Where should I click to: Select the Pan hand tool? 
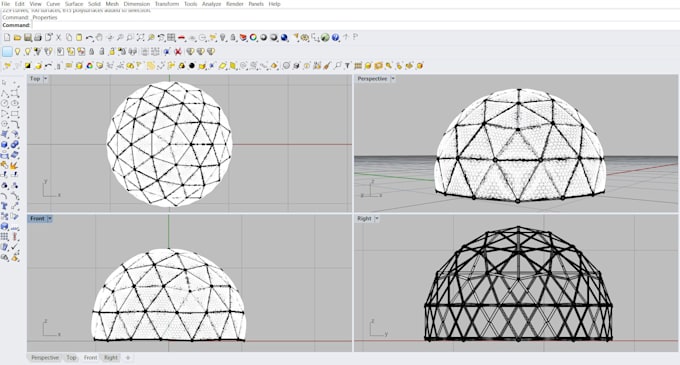(99, 38)
